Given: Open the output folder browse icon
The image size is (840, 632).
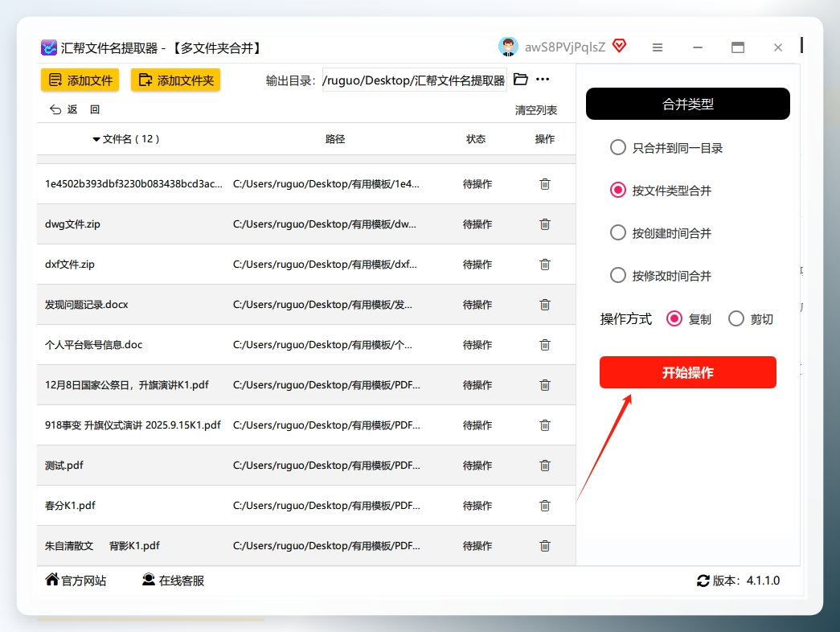Looking at the screenshot, I should pos(521,80).
